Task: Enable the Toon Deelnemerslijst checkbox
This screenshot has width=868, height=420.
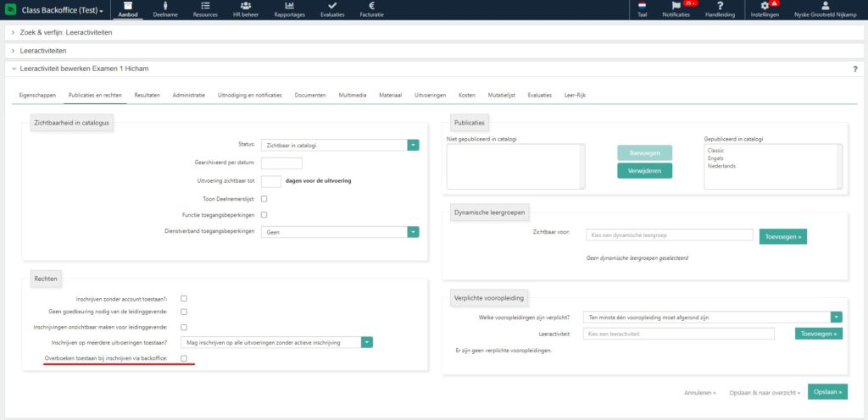Action: (x=264, y=198)
